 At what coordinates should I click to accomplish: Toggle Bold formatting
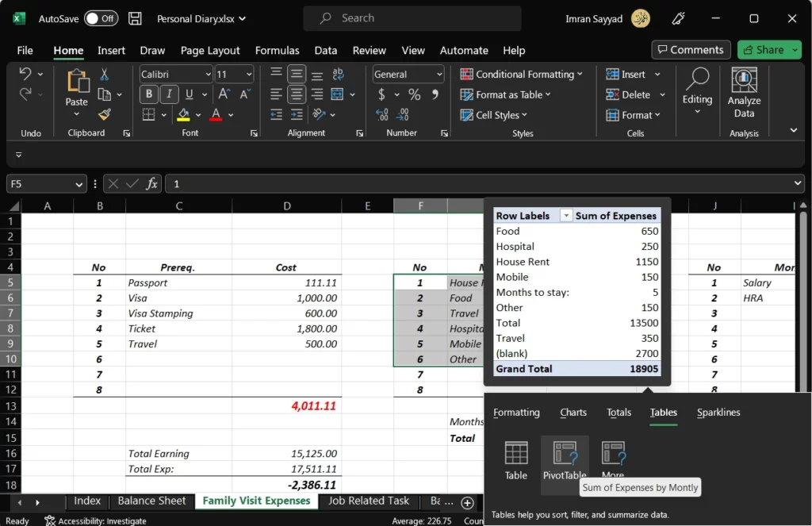148,94
